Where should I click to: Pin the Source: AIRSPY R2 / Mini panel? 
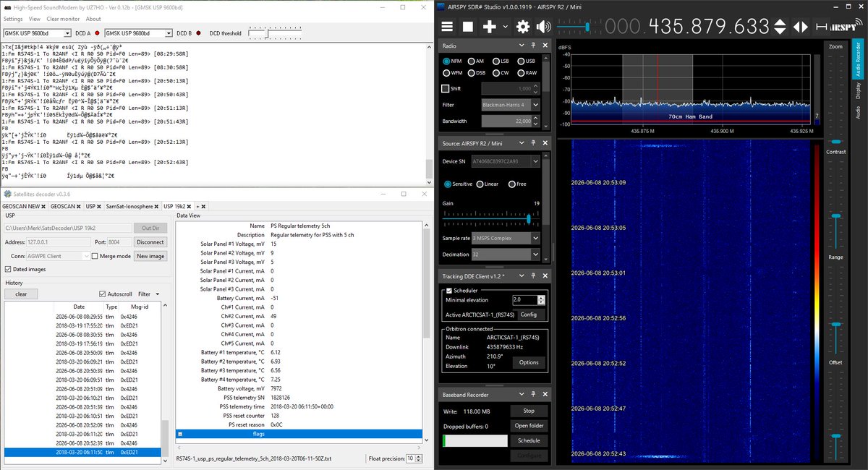[x=532, y=143]
